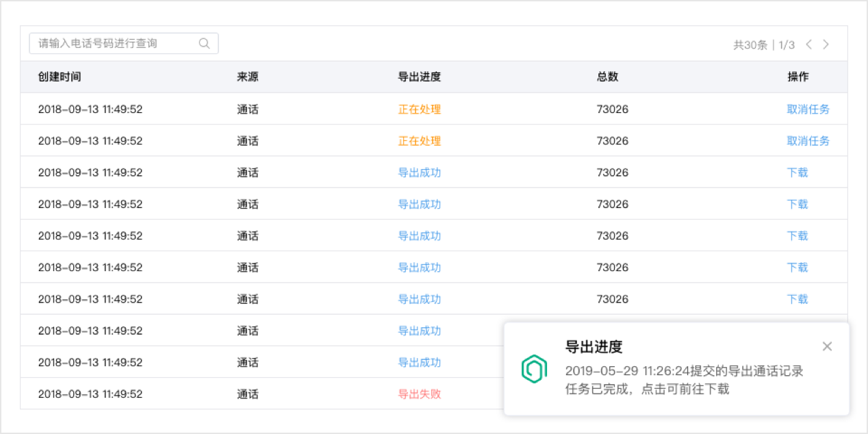Click the search magnifier icon

click(204, 43)
